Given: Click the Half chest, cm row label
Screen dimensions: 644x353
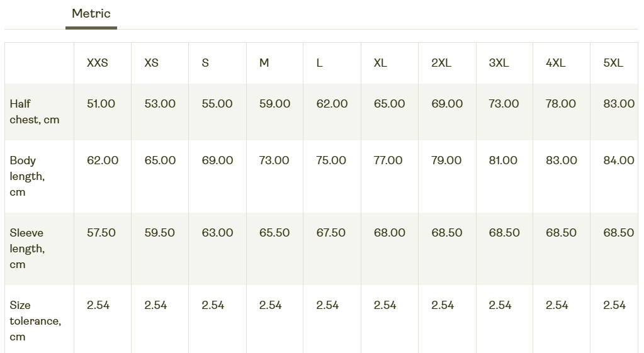Looking at the screenshot, I should pyautogui.click(x=35, y=111).
